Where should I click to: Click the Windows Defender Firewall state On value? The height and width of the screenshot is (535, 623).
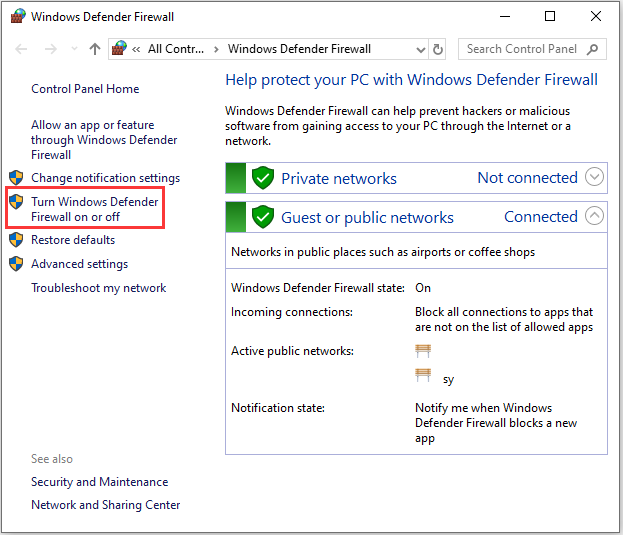(423, 288)
